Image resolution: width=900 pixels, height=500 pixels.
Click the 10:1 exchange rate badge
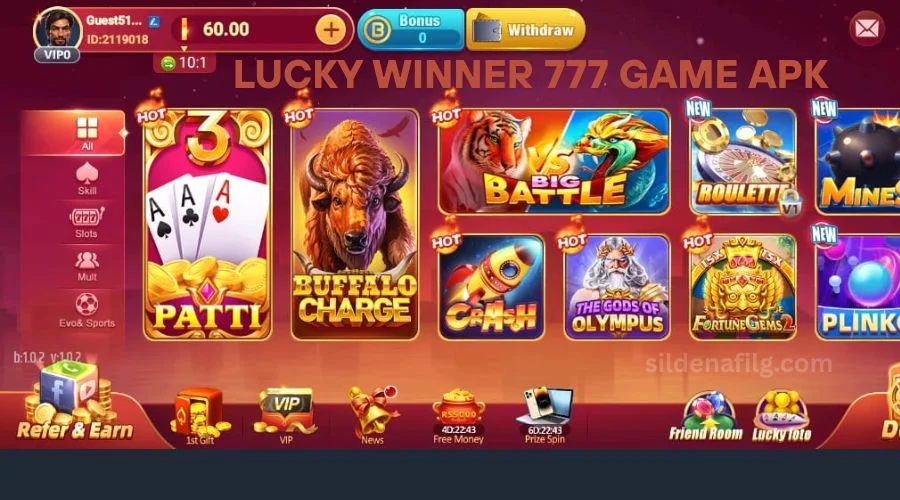click(184, 63)
